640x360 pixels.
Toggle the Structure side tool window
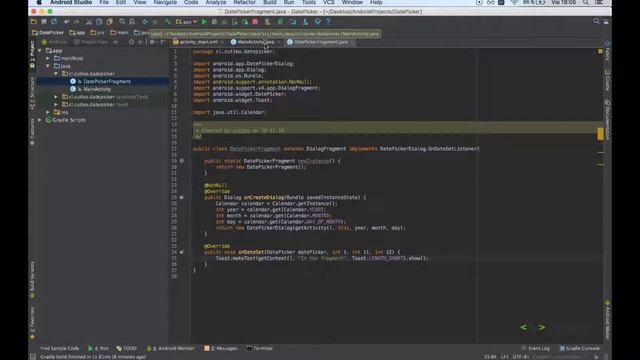click(x=32, y=93)
